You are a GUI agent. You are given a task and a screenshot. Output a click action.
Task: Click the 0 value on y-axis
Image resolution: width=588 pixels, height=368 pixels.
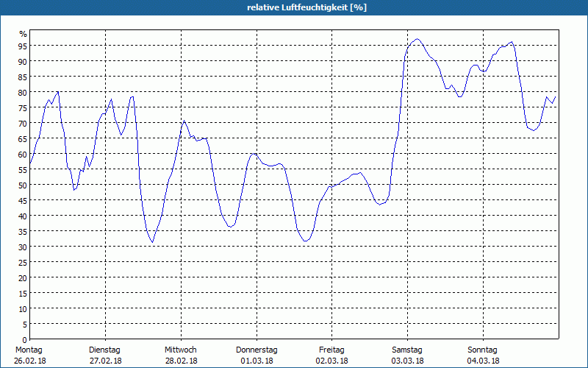point(25,339)
